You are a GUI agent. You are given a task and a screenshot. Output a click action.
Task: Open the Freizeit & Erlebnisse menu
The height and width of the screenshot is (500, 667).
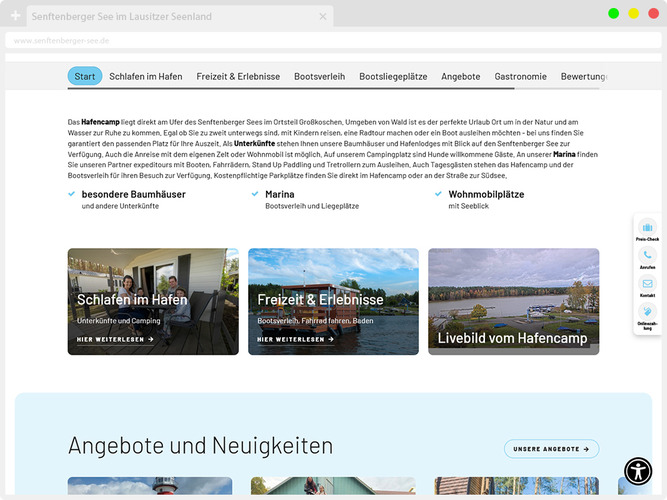[x=238, y=76]
